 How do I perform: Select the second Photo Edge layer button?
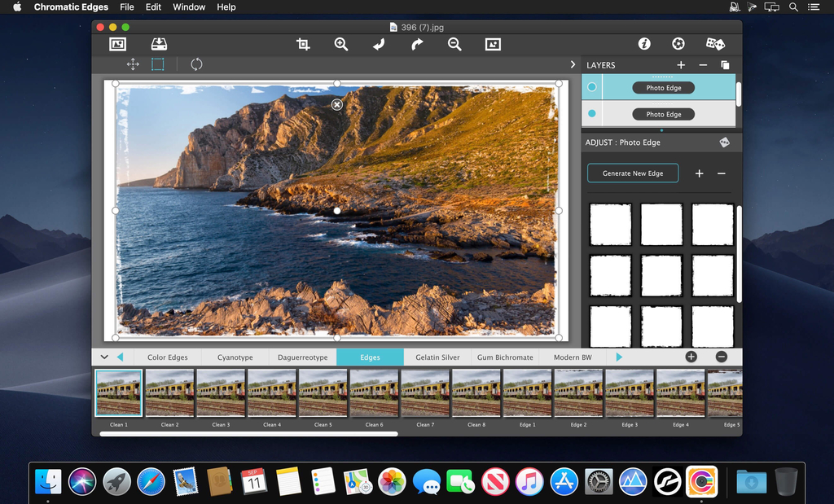tap(663, 114)
